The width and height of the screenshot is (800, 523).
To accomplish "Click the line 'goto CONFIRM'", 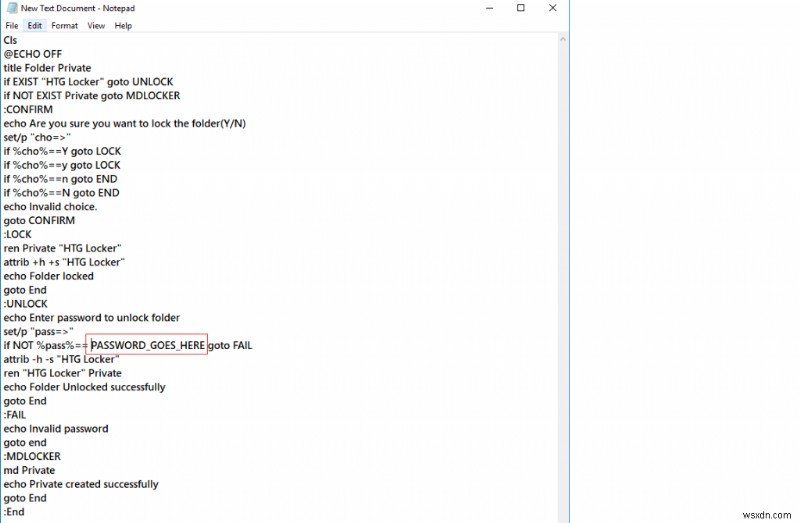I will [39, 220].
